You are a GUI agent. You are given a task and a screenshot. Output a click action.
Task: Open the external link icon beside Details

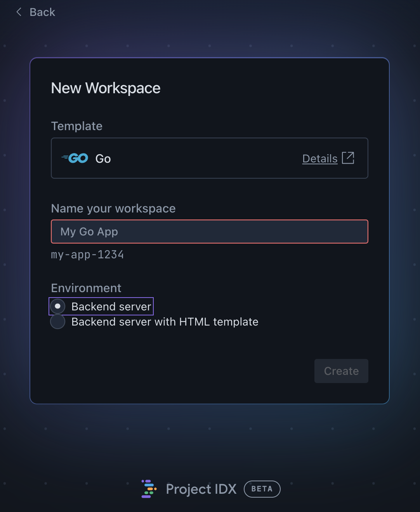pyautogui.click(x=348, y=158)
